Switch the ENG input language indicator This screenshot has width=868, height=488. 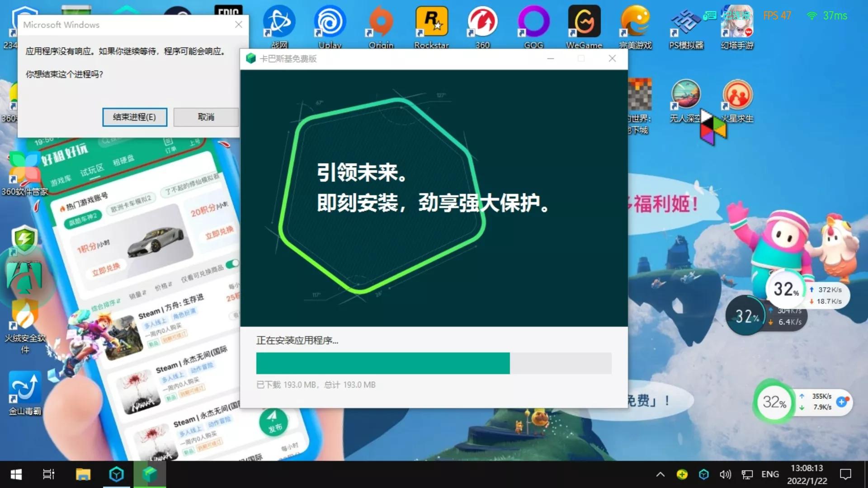[770, 474]
